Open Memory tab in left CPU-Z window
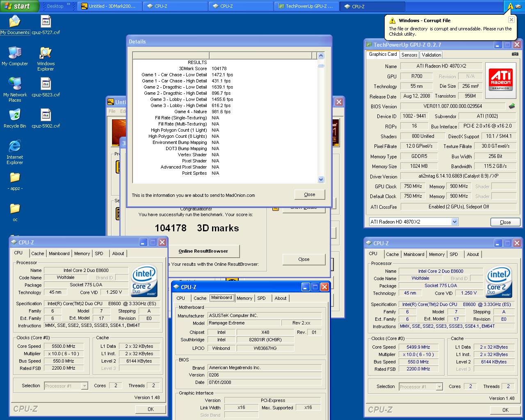525x420 pixels. click(x=82, y=253)
